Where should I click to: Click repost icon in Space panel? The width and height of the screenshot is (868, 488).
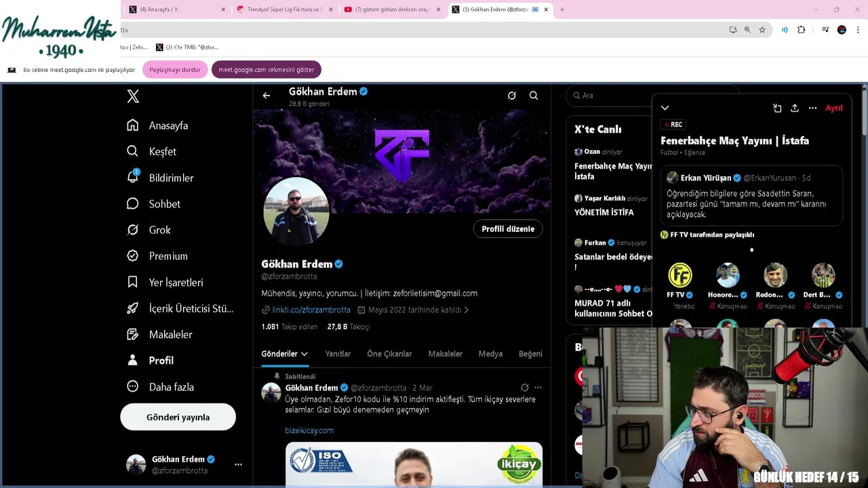(777, 108)
